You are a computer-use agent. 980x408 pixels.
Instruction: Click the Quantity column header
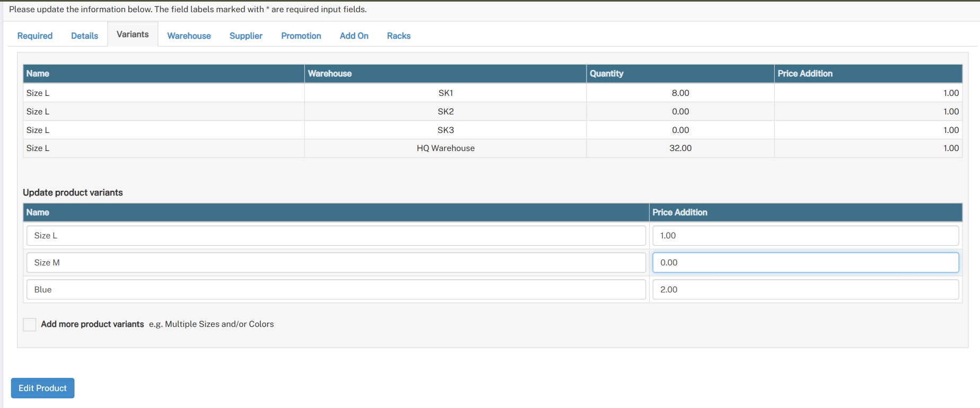pos(607,74)
